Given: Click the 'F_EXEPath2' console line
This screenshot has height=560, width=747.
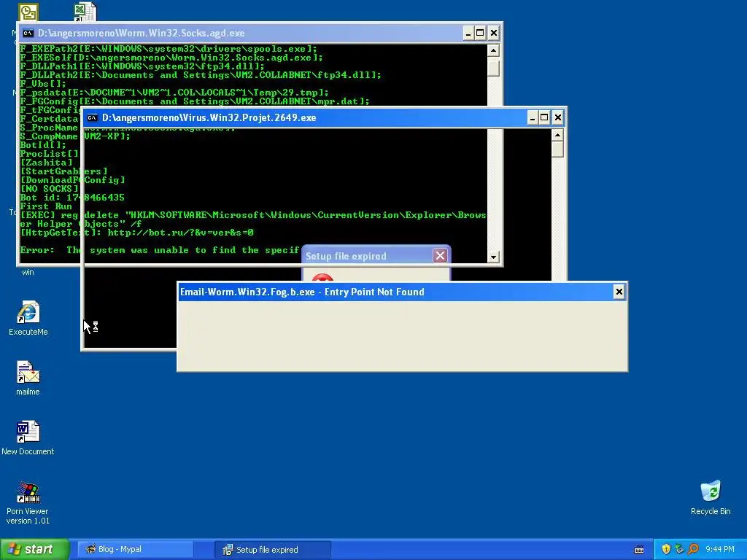Looking at the screenshot, I should pyautogui.click(x=169, y=49).
